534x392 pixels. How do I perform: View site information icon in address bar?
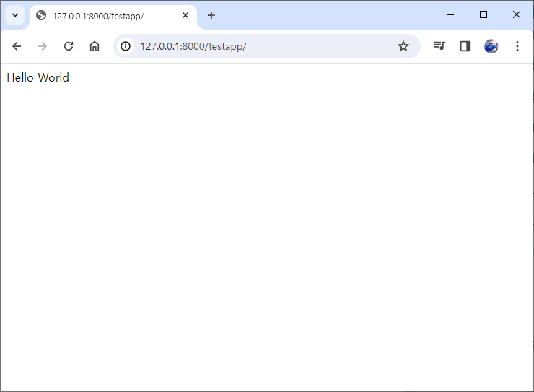click(x=126, y=46)
